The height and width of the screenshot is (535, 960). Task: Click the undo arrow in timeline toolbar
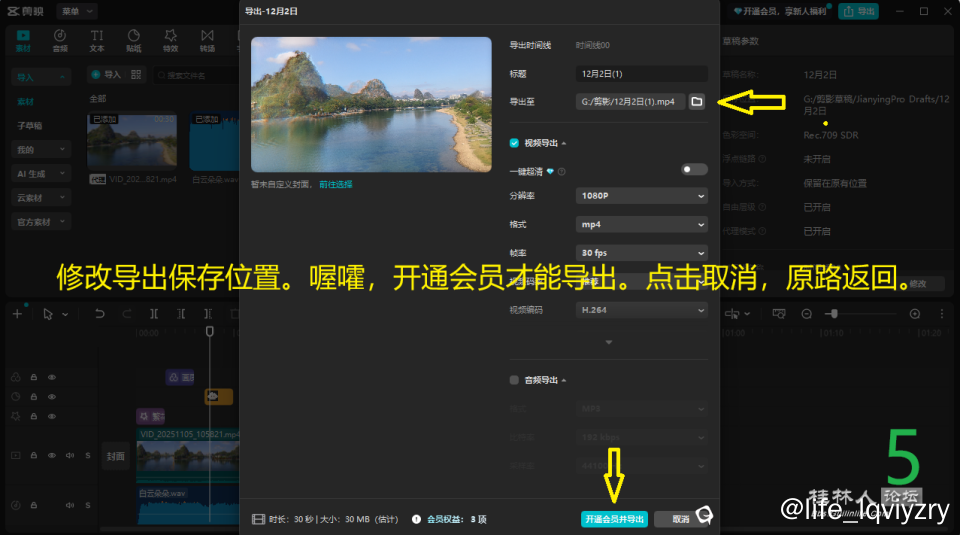[x=100, y=314]
